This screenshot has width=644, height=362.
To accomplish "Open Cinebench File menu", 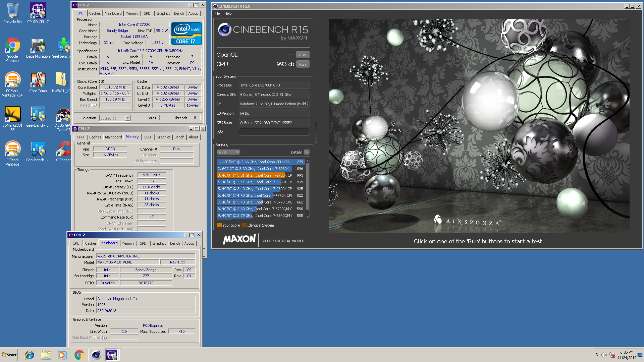I will [x=217, y=13].
